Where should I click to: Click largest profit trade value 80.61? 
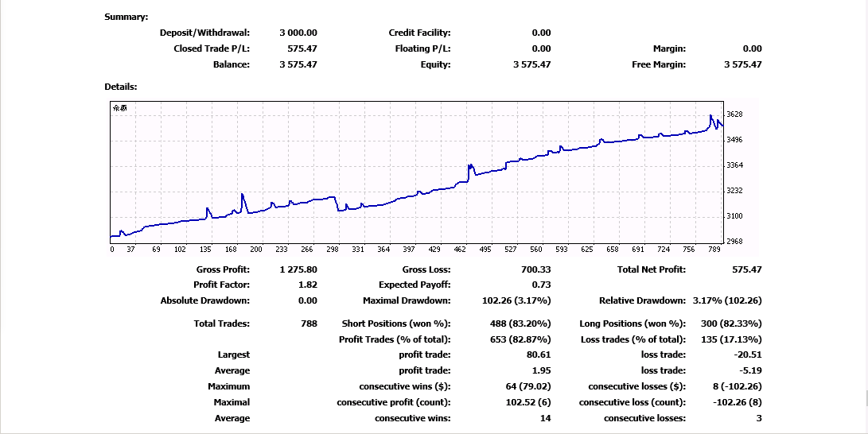click(539, 355)
